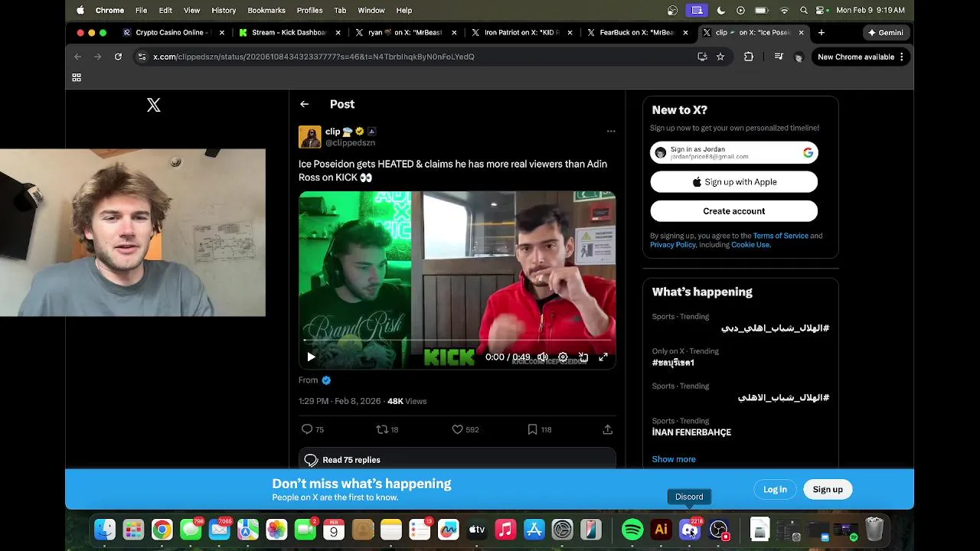Screen dimensions: 980x551
Task: Seek on the video progress bar
Action: pyautogui.click(x=457, y=341)
